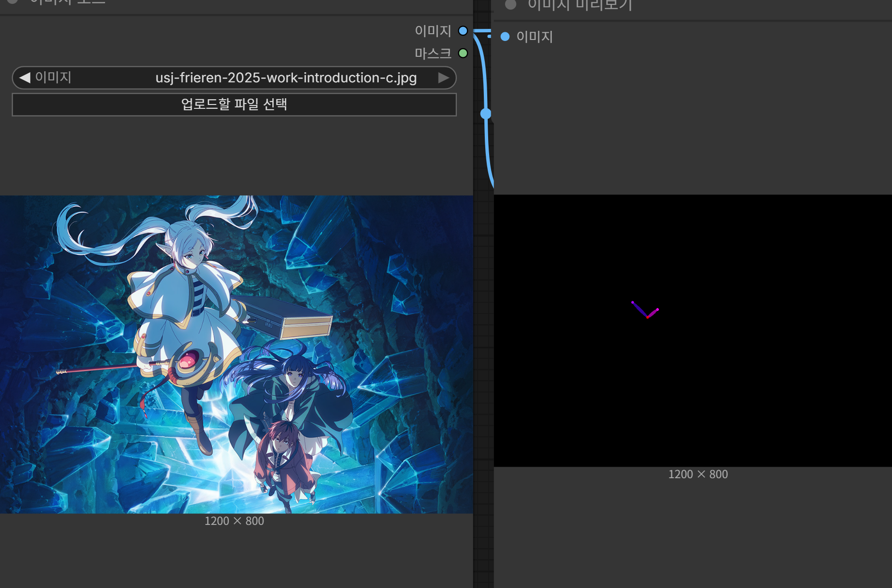
Task: Open the image filename selector usj-frieren-2025-work-introduction-c.jpg
Action: [x=234, y=78]
